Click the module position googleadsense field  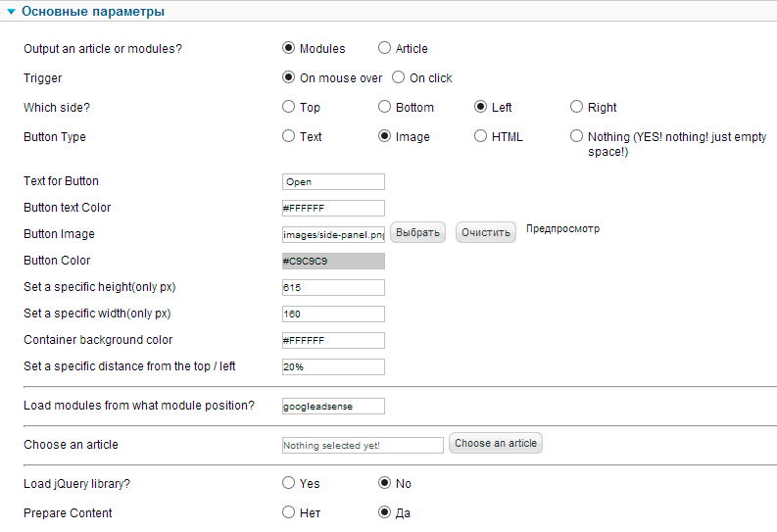pos(333,407)
